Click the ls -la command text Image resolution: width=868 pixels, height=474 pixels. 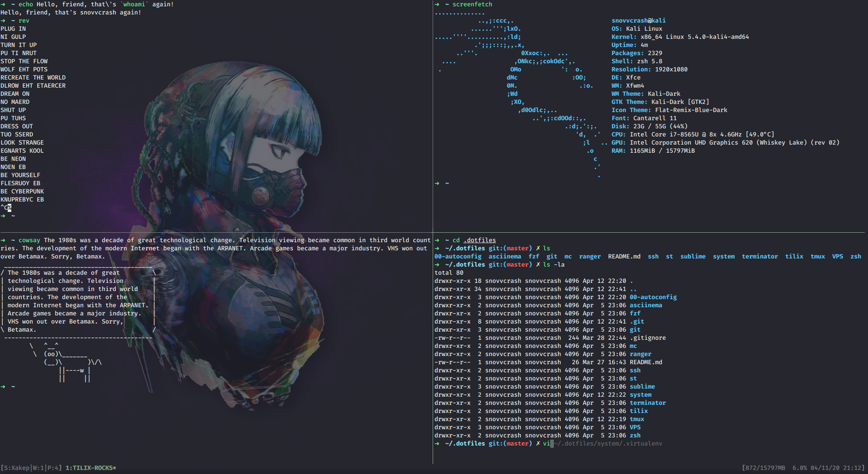point(554,264)
